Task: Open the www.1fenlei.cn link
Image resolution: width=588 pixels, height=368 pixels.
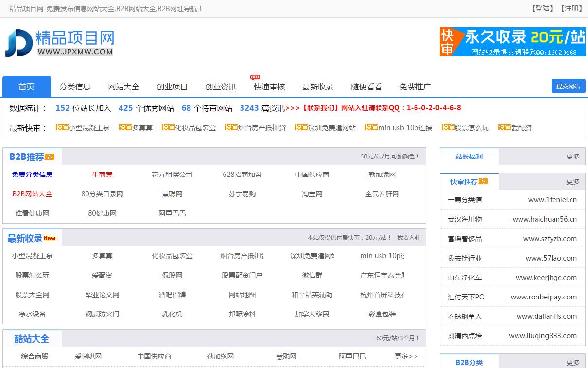Action: click(x=553, y=200)
